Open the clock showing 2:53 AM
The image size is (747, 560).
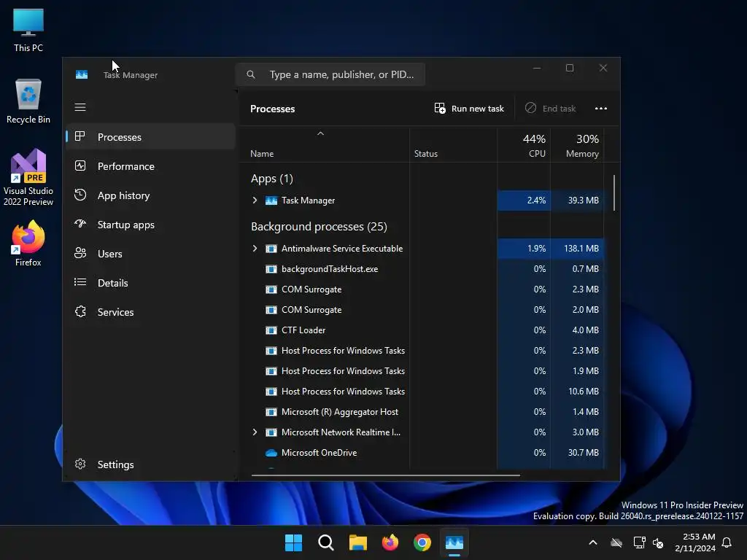pos(695,542)
